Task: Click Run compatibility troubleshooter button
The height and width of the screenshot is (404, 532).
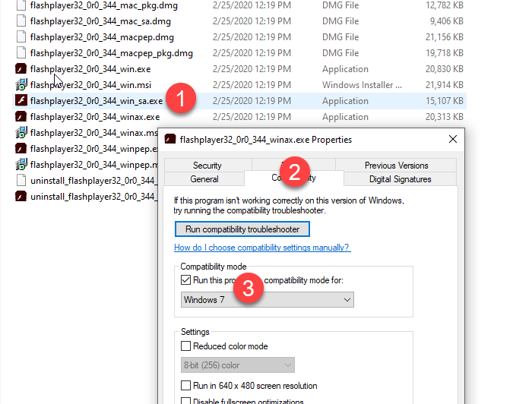Action: coord(242,229)
